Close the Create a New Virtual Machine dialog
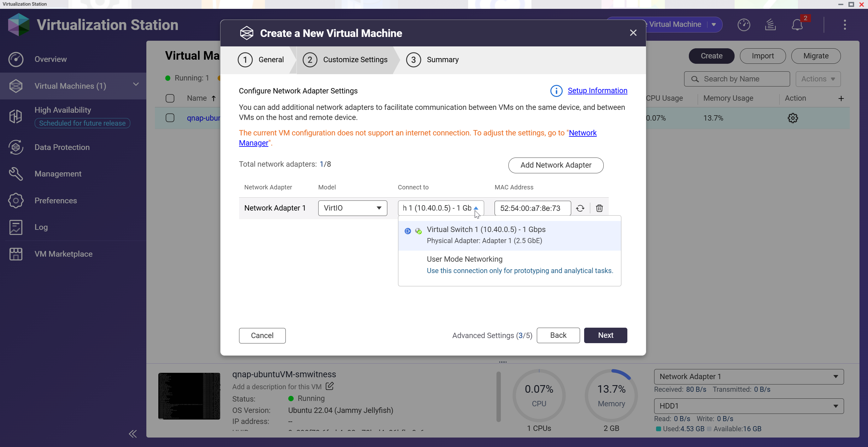This screenshot has height=447, width=868. tap(633, 33)
